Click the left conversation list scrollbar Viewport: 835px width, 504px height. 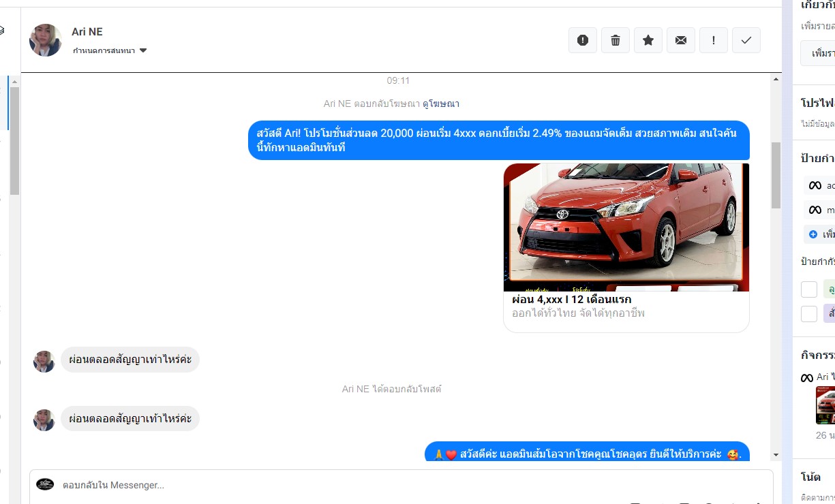pyautogui.click(x=14, y=141)
